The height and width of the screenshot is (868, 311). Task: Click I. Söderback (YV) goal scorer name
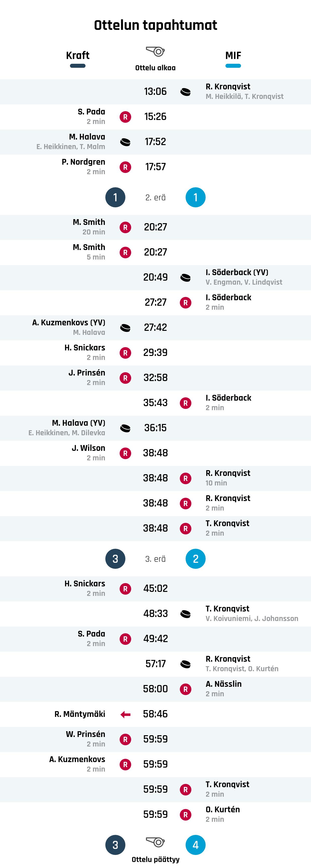237,272
